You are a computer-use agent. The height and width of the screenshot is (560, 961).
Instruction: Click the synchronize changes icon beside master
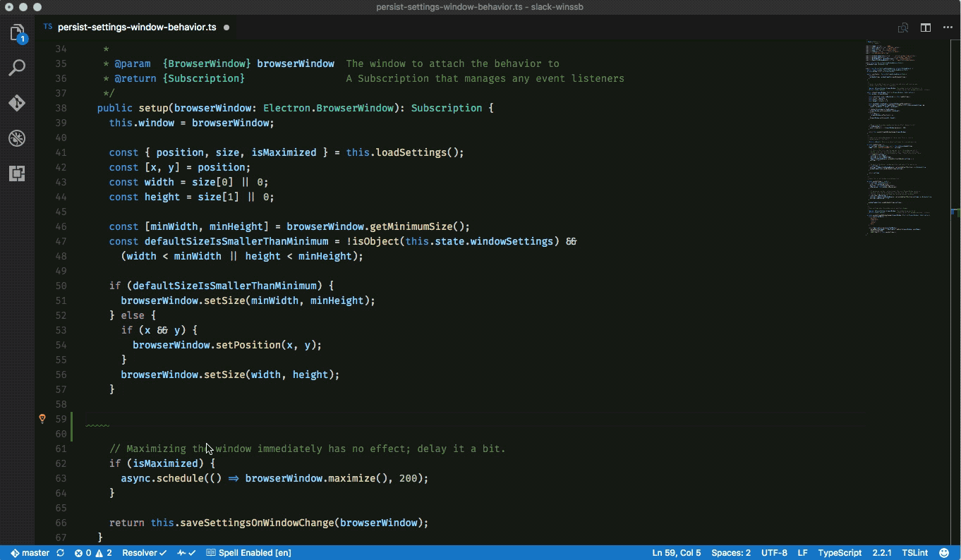click(x=60, y=553)
